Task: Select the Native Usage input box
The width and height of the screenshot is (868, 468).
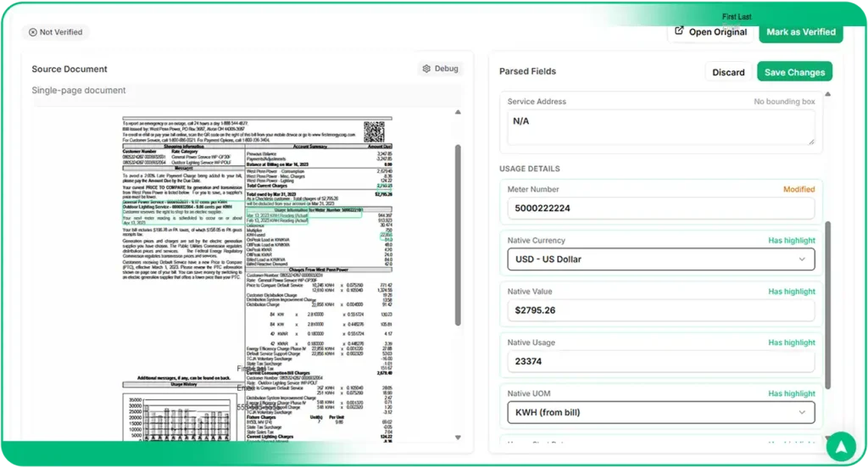Action: [660, 361]
